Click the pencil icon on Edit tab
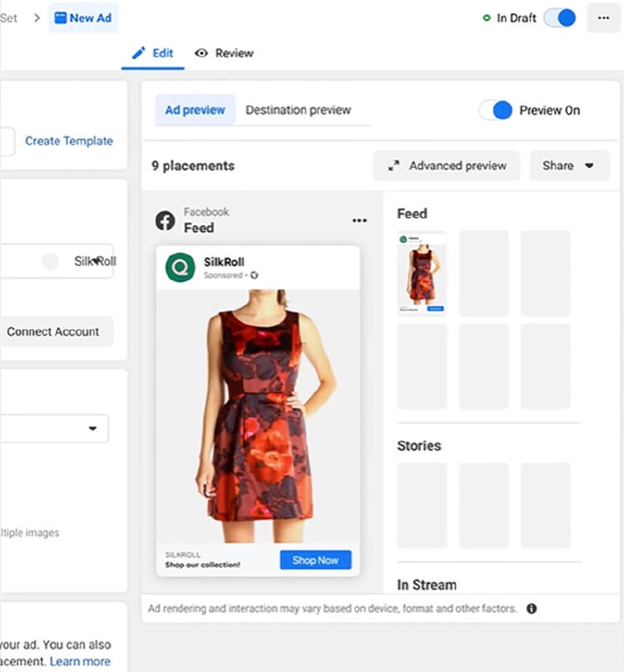 [x=139, y=53]
